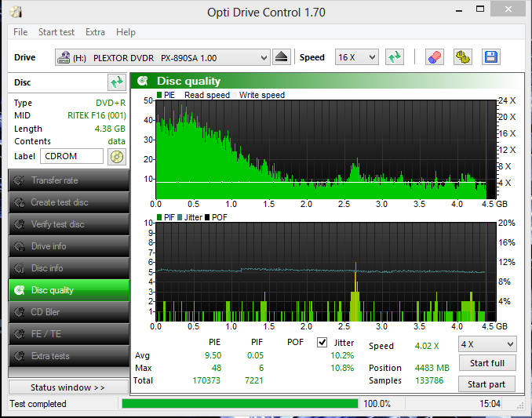Click the erase disc eraser icon

[x=435, y=57]
